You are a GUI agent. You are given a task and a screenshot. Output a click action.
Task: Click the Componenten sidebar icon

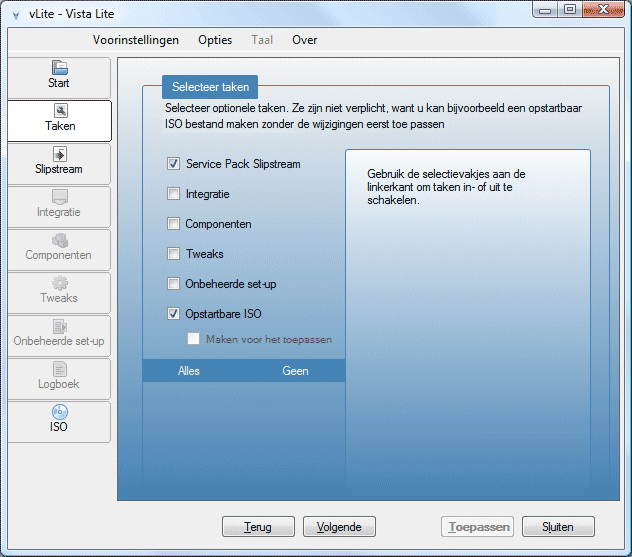pyautogui.click(x=60, y=240)
